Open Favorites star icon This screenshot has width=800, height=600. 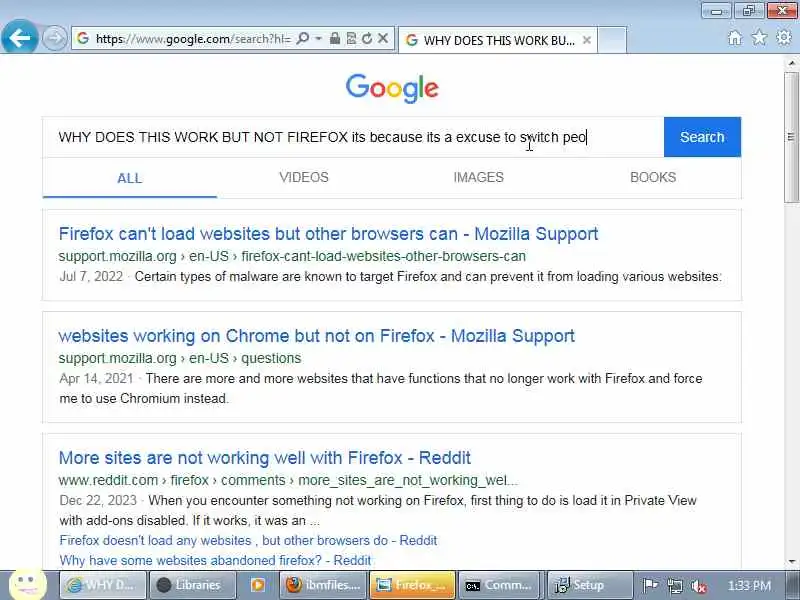tap(759, 37)
